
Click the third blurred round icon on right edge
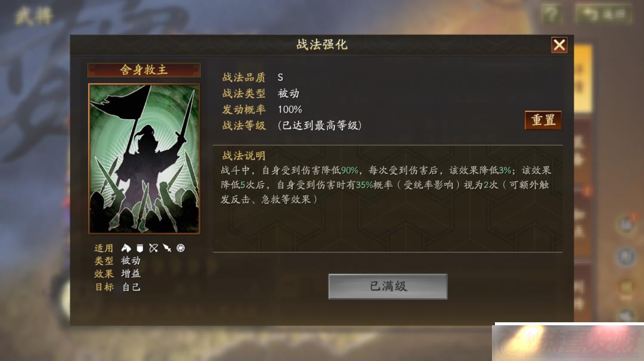[x=627, y=287]
